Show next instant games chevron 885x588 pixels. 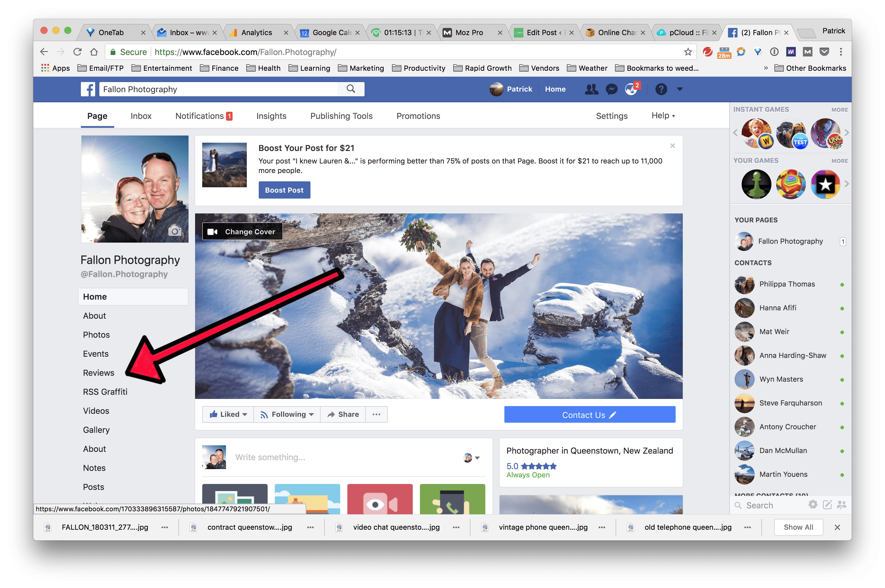[x=846, y=132]
